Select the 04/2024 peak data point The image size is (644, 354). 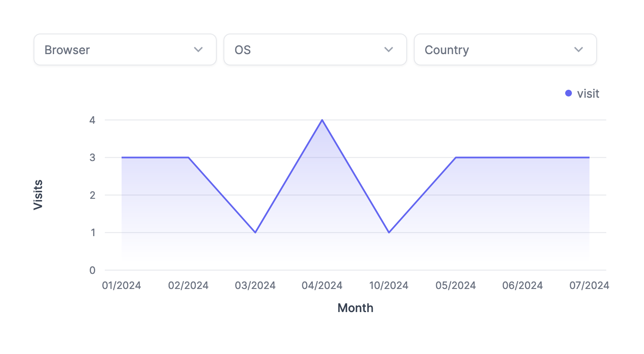click(322, 120)
